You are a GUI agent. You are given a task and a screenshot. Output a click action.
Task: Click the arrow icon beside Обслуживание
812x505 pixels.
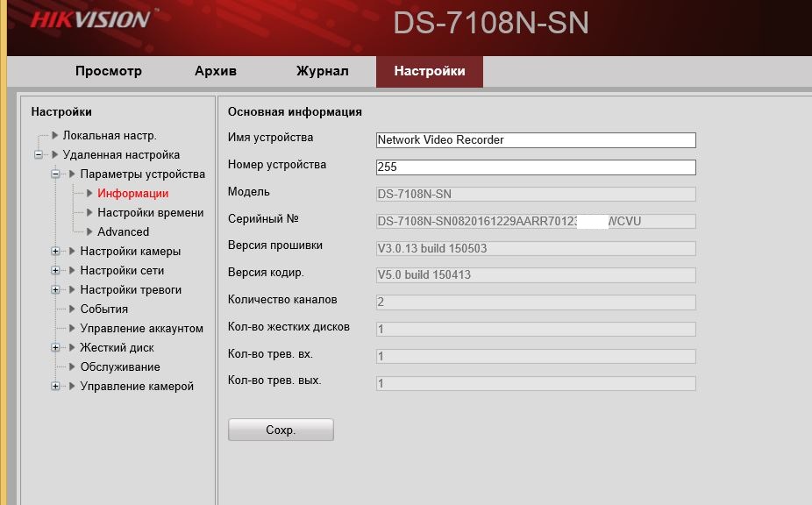[x=72, y=366]
